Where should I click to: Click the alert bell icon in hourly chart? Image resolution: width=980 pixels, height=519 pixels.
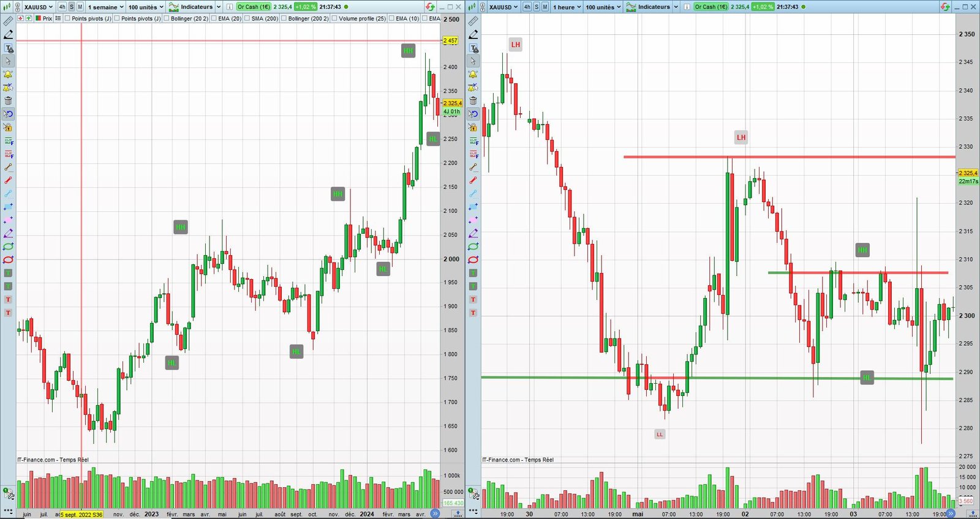tap(473, 75)
